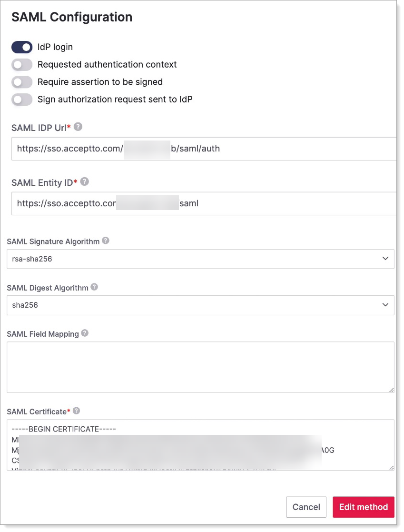The image size is (404, 532).
Task: Focus the SAML IDP Url field
Action: tap(286, 149)
